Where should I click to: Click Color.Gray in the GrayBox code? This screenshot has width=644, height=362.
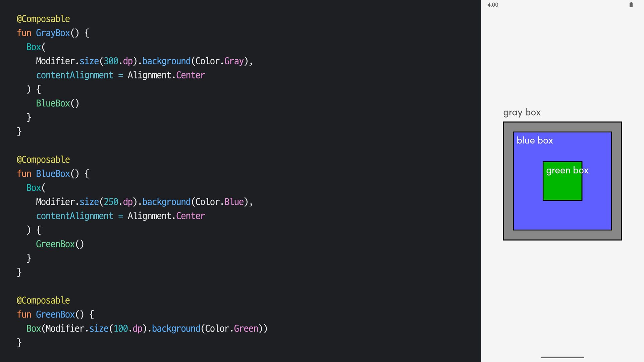point(219,61)
